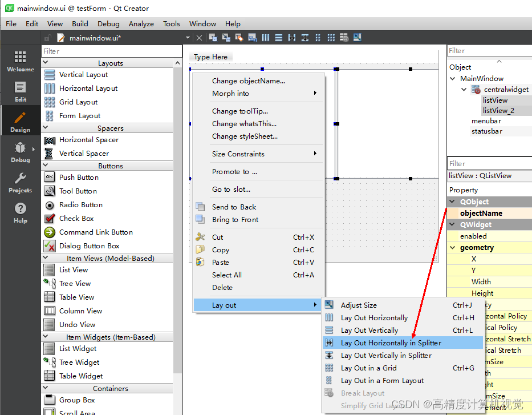Click toolbar vertical splitter layout icon
Image resolution: width=532 pixels, height=415 pixels.
pyautogui.click(x=305, y=38)
